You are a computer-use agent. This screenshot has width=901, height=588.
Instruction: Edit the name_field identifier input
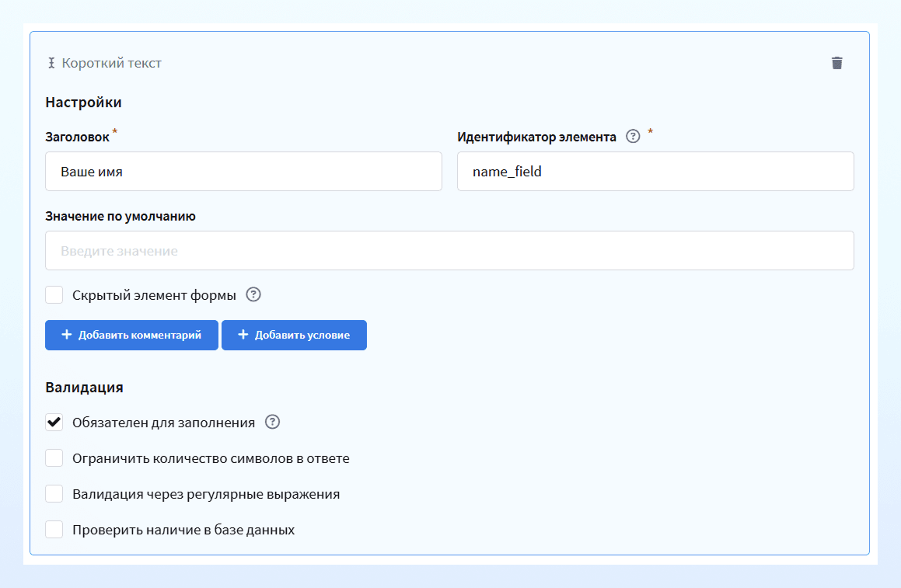click(655, 171)
